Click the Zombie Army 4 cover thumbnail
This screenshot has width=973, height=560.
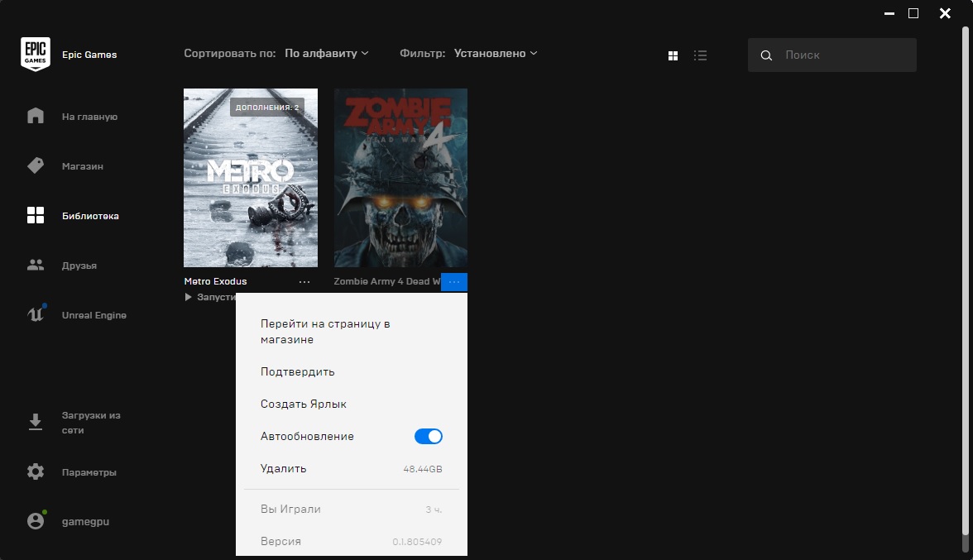pos(400,178)
